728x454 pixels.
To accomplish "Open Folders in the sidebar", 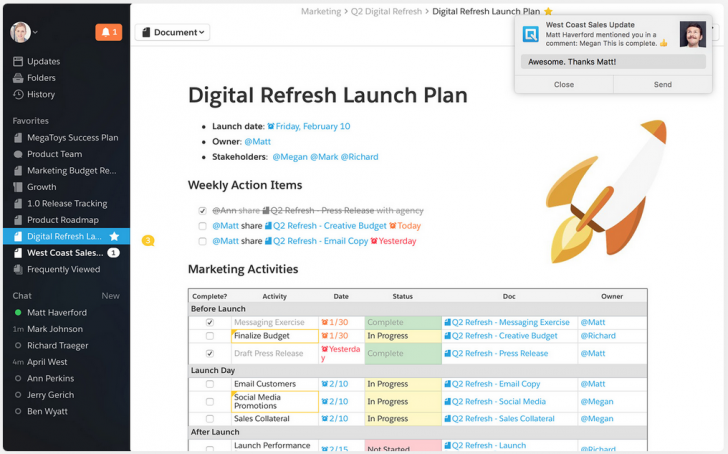I will [x=41, y=78].
